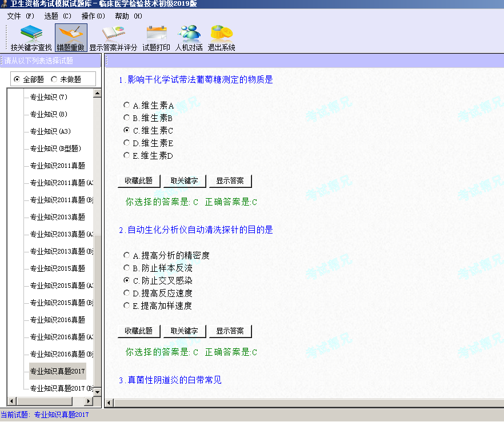This screenshot has width=504, height=422.
Task: Select the 未做题 radio button
Action: 54,79
